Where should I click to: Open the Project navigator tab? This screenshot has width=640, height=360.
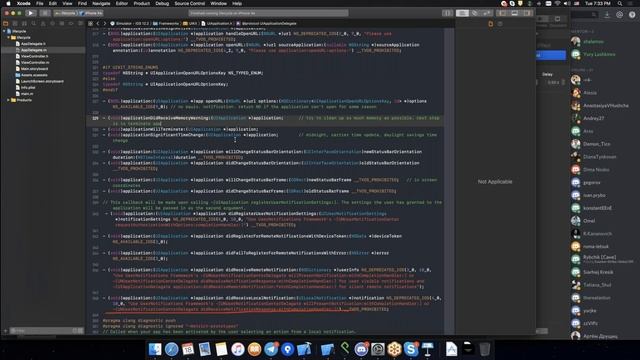coord(6,24)
